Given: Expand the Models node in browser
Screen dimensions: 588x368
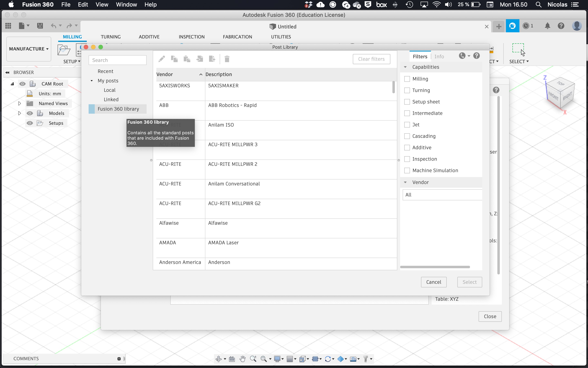Looking at the screenshot, I should 19,113.
